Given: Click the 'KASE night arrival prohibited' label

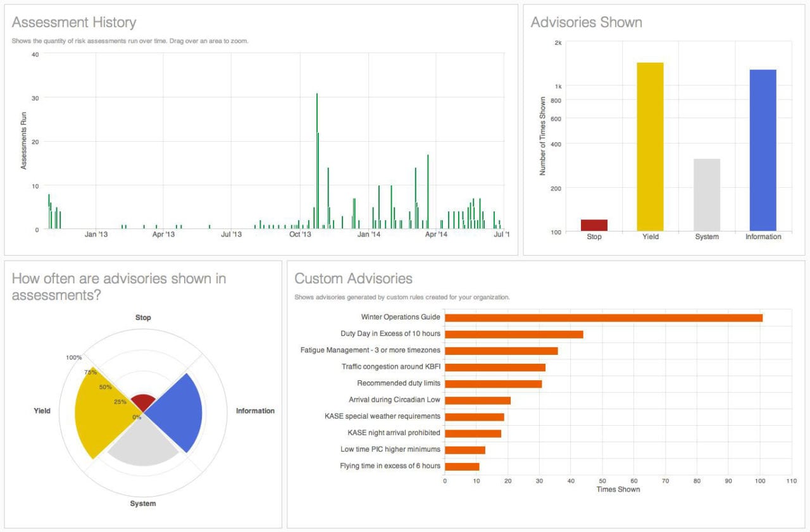Looking at the screenshot, I should pos(394,433).
